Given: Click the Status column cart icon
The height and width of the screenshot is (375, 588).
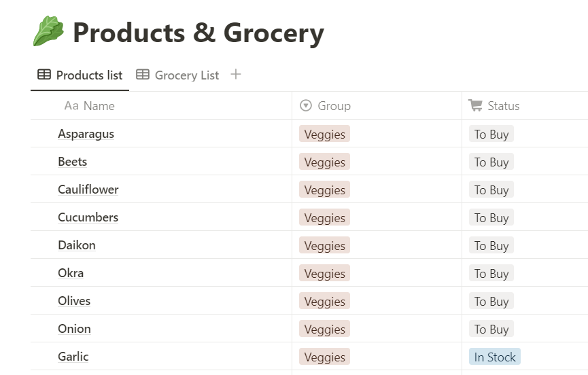Looking at the screenshot, I should click(x=475, y=105).
